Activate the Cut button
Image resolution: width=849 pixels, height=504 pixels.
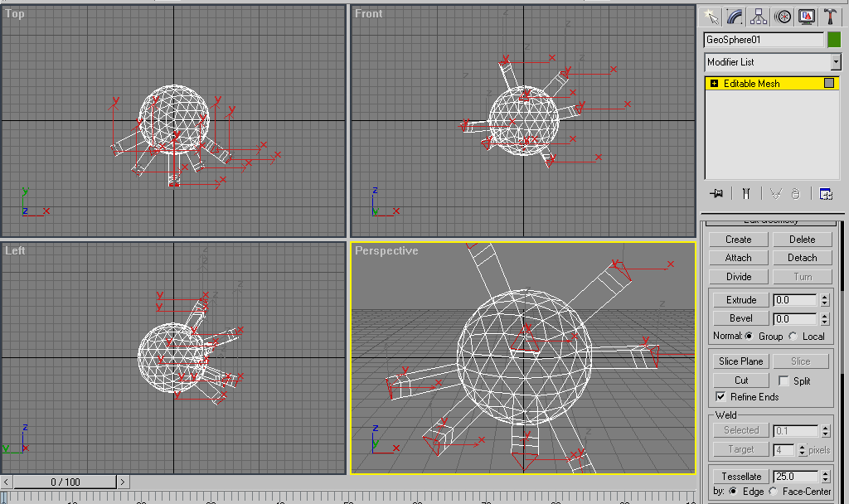click(741, 380)
